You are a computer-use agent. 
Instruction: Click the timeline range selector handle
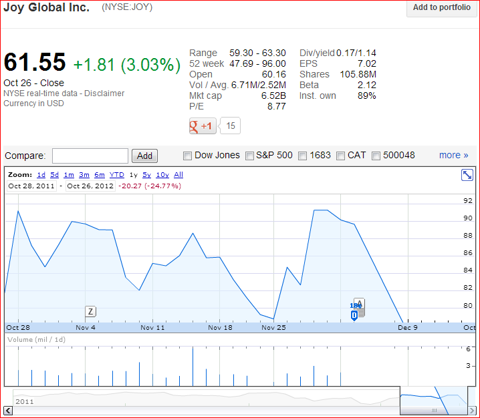434,410
